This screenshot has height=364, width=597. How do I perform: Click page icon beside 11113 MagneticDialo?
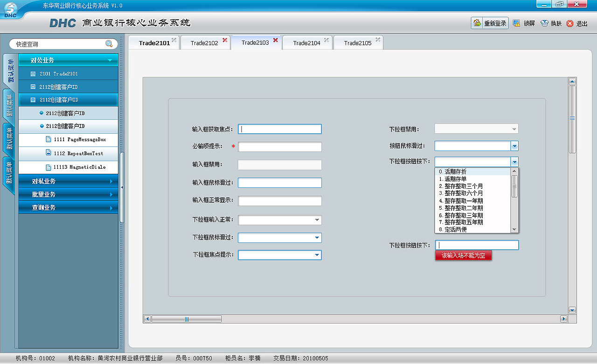[49, 167]
